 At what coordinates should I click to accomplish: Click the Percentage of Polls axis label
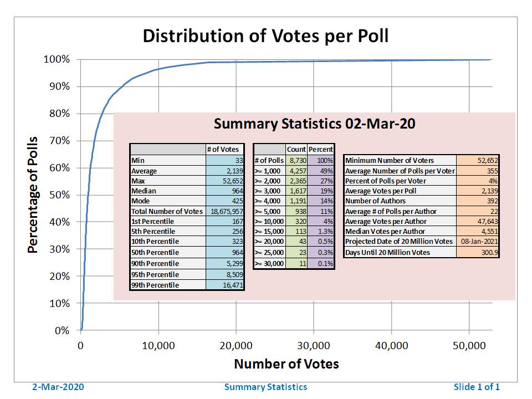click(33, 195)
